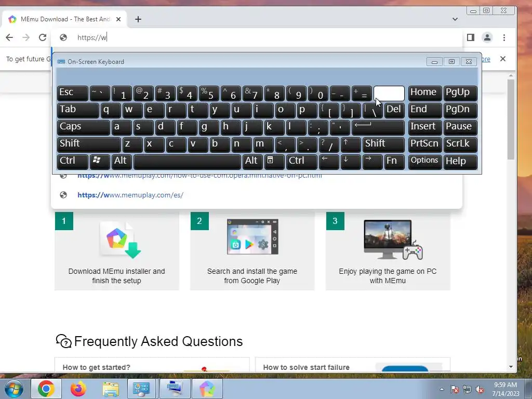Launch Firefox from the taskbar
The image size is (532, 399).
click(x=78, y=389)
